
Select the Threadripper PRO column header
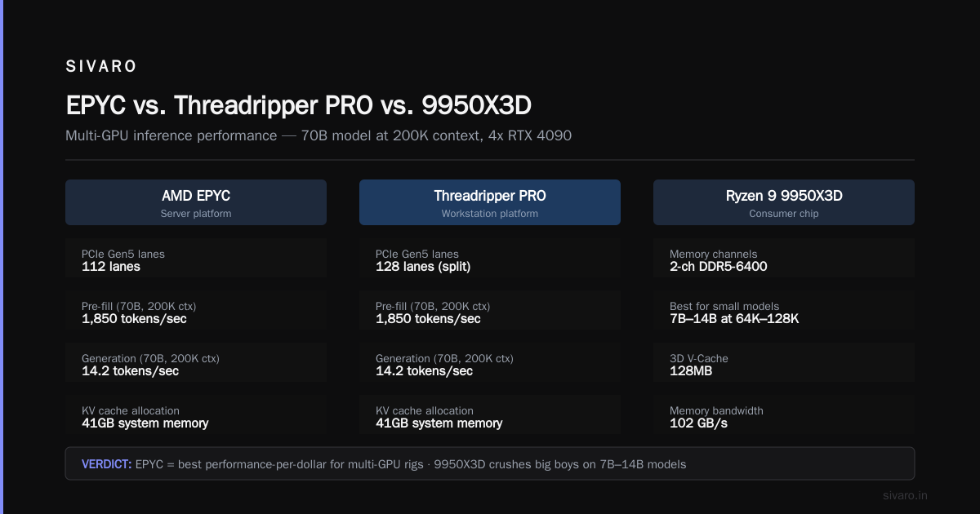[x=490, y=202]
